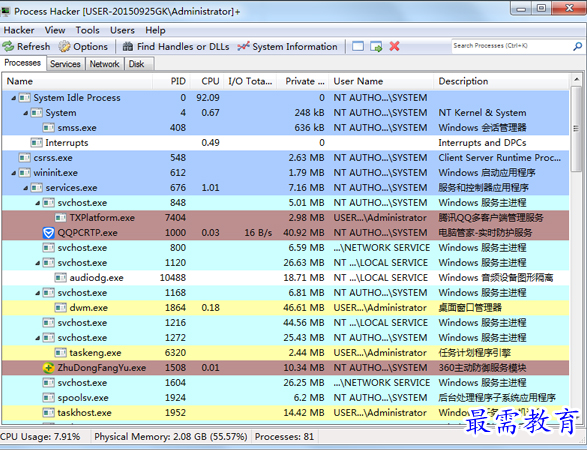Click the taskeng.exe process icon

[x=61, y=353]
